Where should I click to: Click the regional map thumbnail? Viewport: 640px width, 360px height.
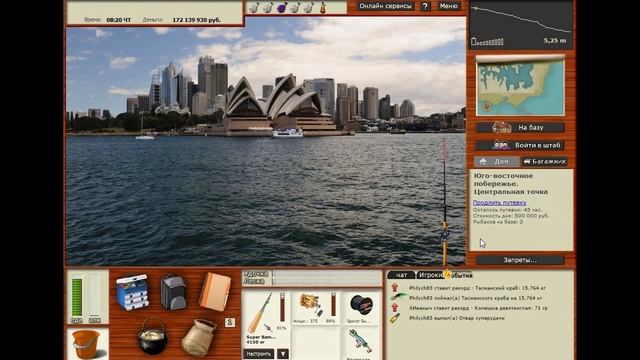click(520, 85)
